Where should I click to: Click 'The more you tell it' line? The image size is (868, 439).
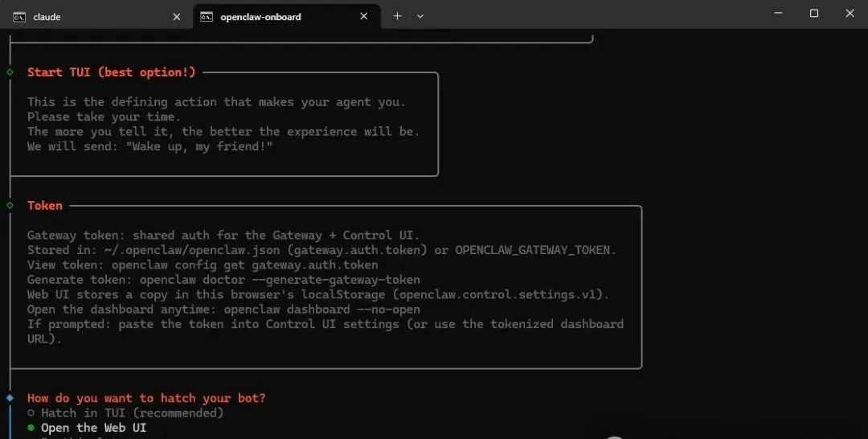click(x=223, y=132)
